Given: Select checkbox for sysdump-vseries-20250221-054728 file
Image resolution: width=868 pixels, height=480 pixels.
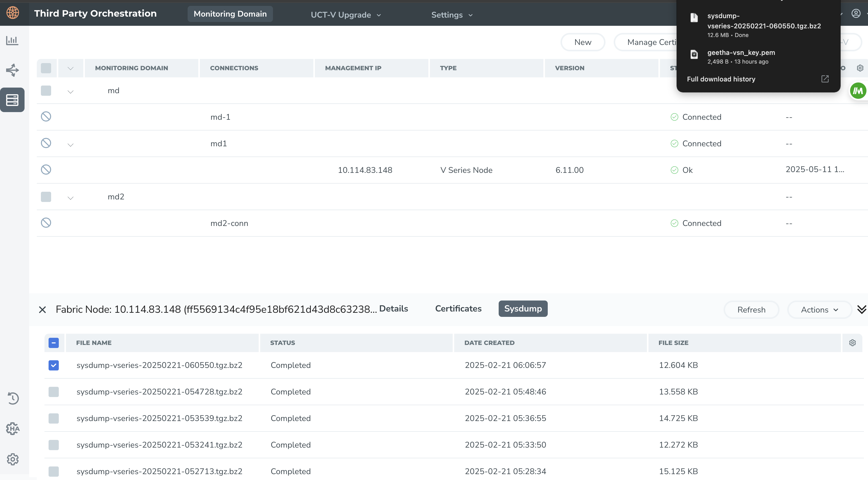Looking at the screenshot, I should click(54, 392).
